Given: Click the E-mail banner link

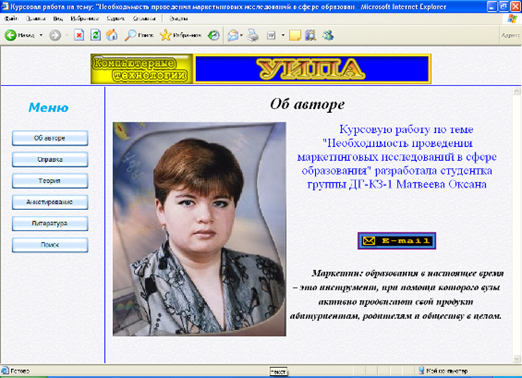Looking at the screenshot, I should pyautogui.click(x=397, y=241).
